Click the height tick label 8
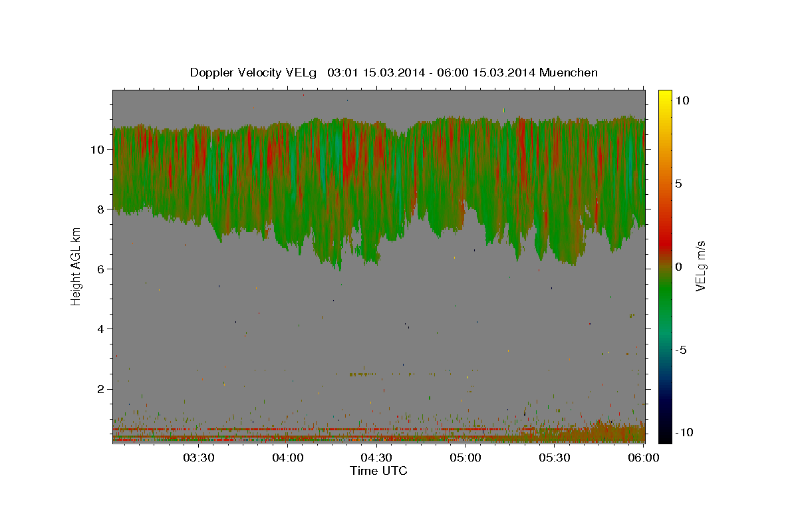 click(102, 209)
